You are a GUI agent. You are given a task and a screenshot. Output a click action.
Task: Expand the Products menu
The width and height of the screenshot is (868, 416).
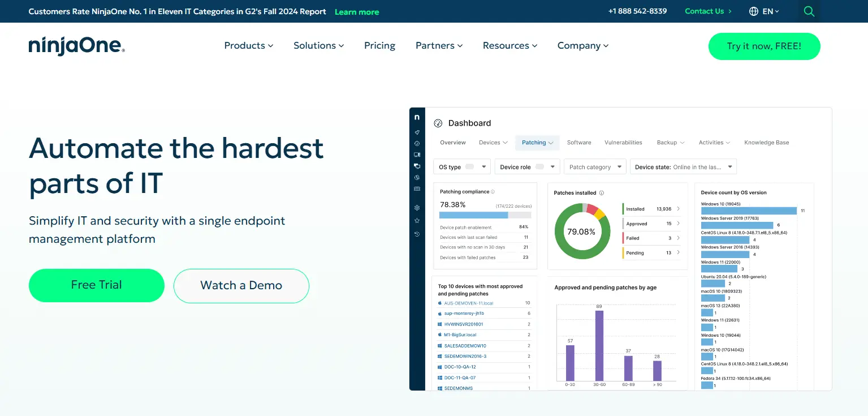coord(249,46)
